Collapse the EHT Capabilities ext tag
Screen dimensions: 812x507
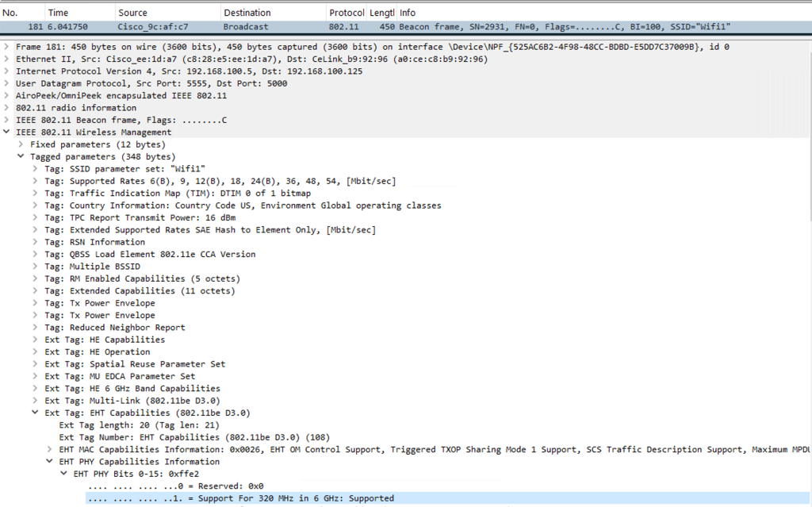tap(36, 413)
